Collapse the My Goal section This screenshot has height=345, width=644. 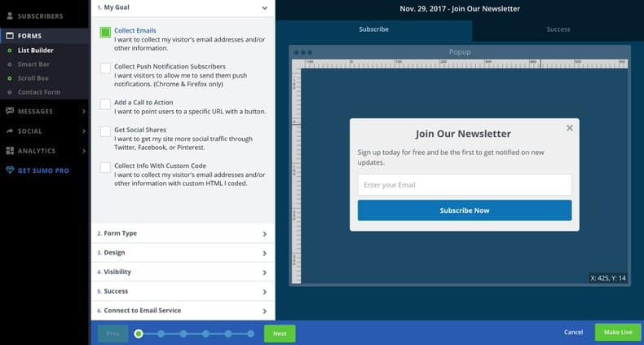click(x=264, y=7)
